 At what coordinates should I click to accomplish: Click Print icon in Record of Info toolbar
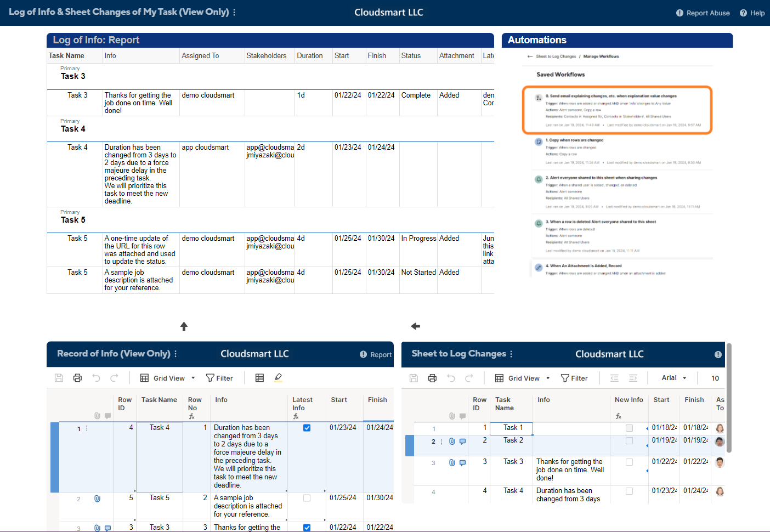[77, 378]
